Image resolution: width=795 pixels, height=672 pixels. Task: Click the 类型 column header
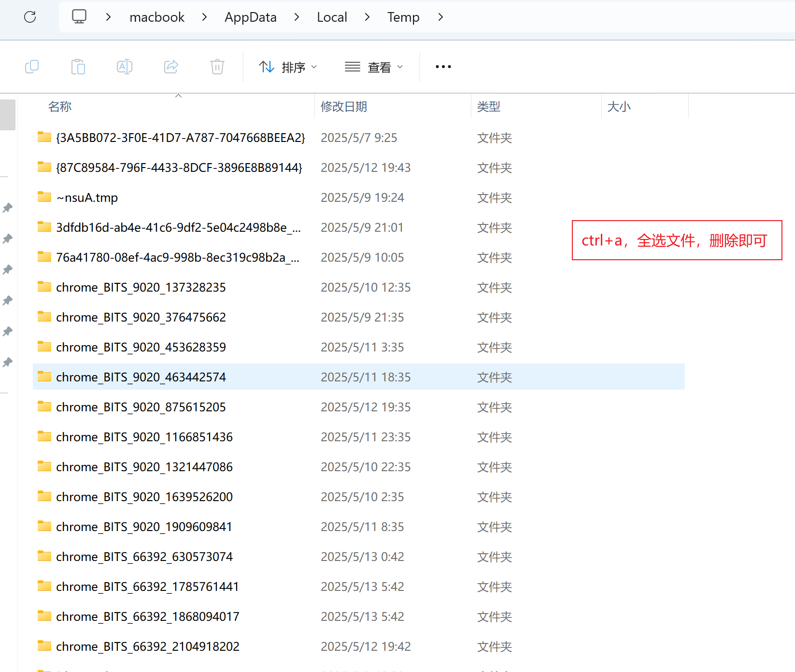tap(489, 107)
